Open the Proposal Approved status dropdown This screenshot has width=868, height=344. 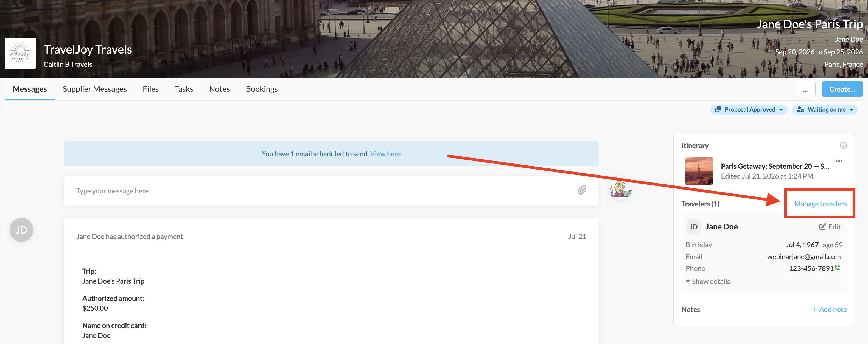coord(749,110)
